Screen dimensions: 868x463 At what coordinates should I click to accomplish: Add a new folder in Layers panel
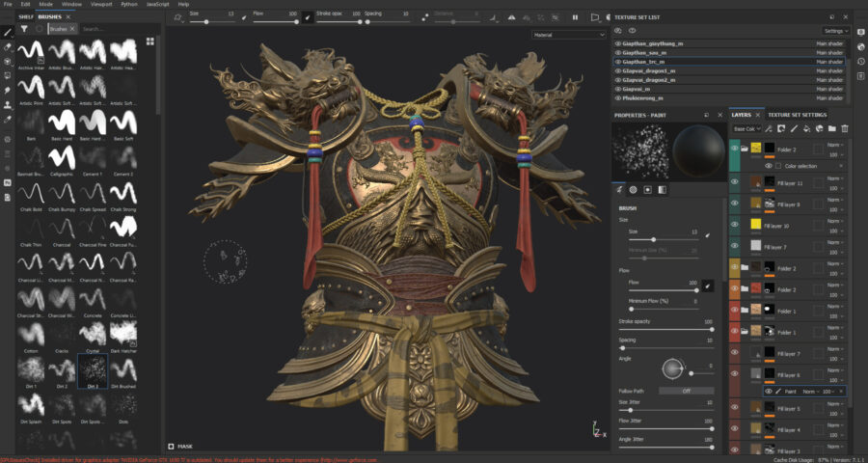(x=831, y=128)
